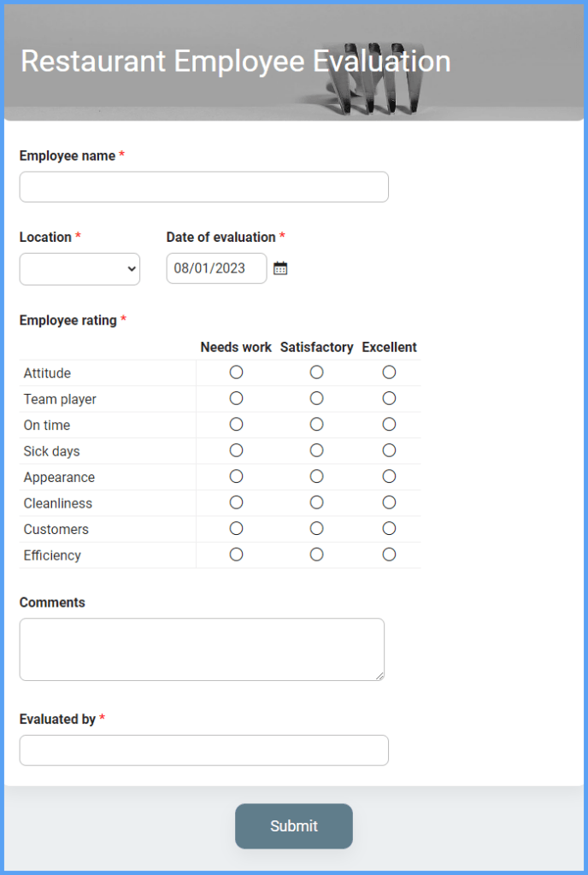Select Excellent for On time
Image resolution: width=588 pixels, height=875 pixels.
coord(389,425)
